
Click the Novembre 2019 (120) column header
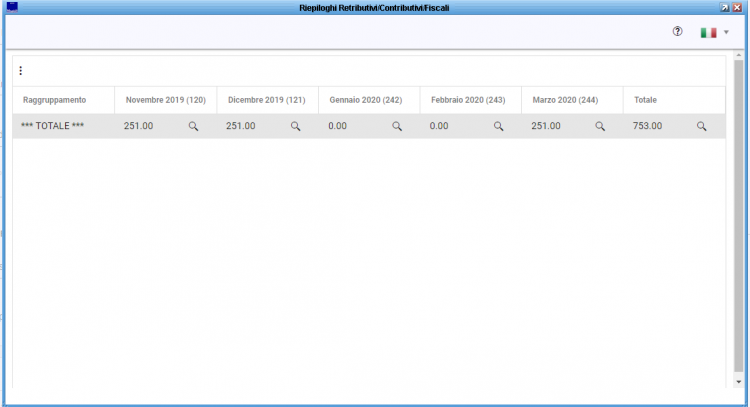pyautogui.click(x=165, y=100)
